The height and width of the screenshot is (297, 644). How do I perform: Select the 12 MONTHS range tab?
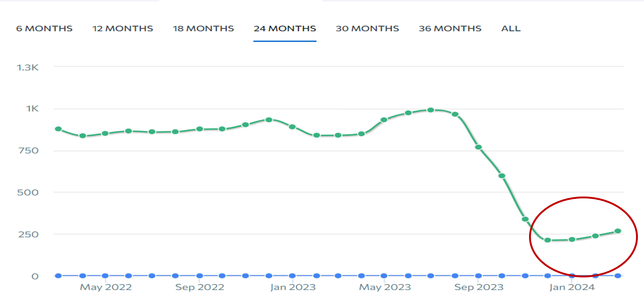coord(123,29)
